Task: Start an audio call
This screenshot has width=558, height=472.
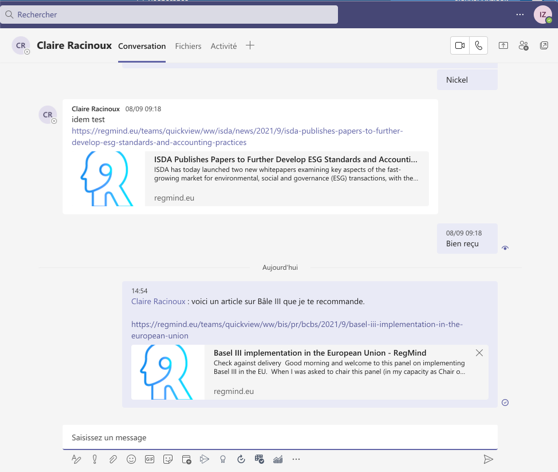Action: tap(479, 46)
